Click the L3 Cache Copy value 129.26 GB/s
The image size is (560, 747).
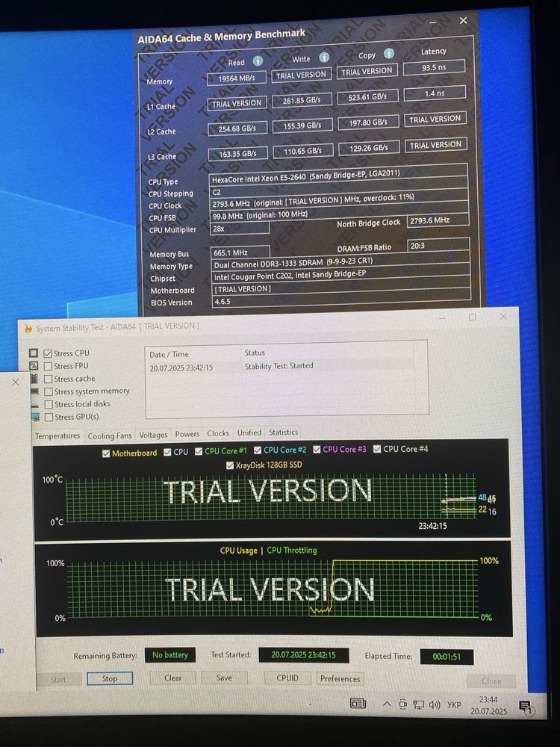pos(369,148)
